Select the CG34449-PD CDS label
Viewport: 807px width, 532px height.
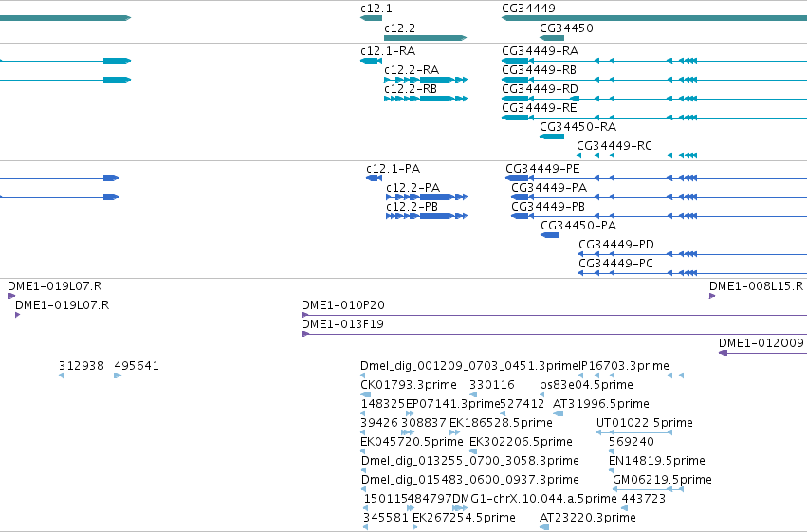point(616,245)
